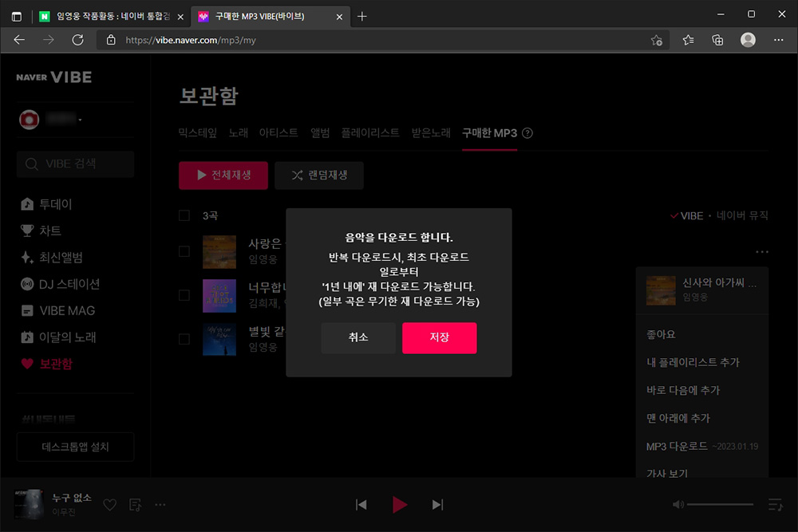Switch to the 받은노래 tab
Screen dimensions: 798x532
pyautogui.click(x=431, y=133)
